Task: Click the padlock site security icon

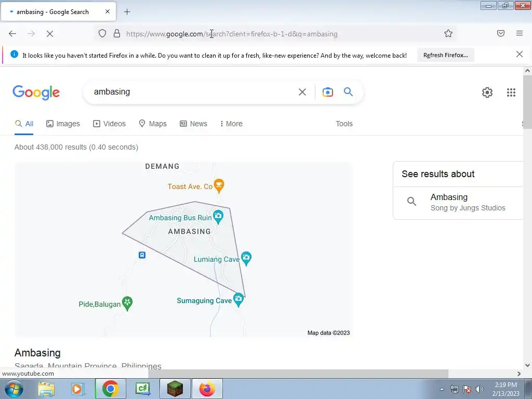Action: tap(117, 34)
